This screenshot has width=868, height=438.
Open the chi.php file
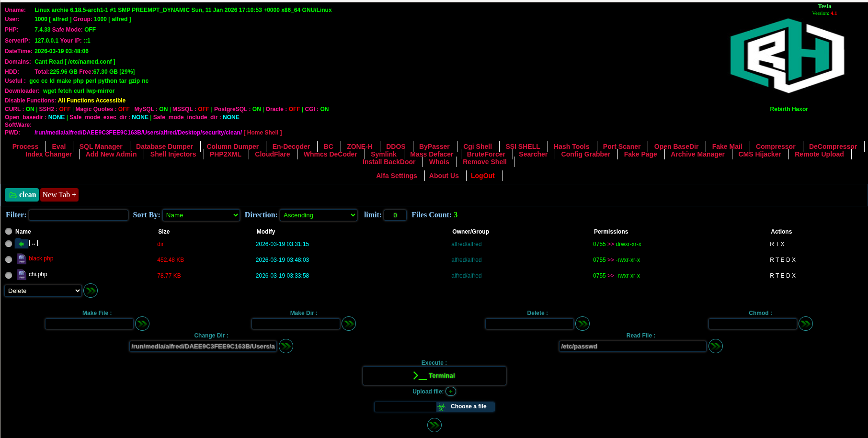coord(38,274)
